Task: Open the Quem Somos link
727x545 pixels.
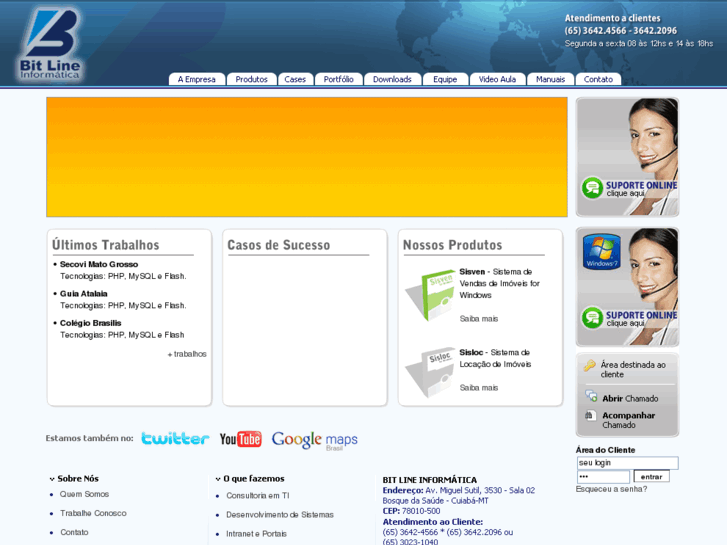Action: click(x=84, y=494)
